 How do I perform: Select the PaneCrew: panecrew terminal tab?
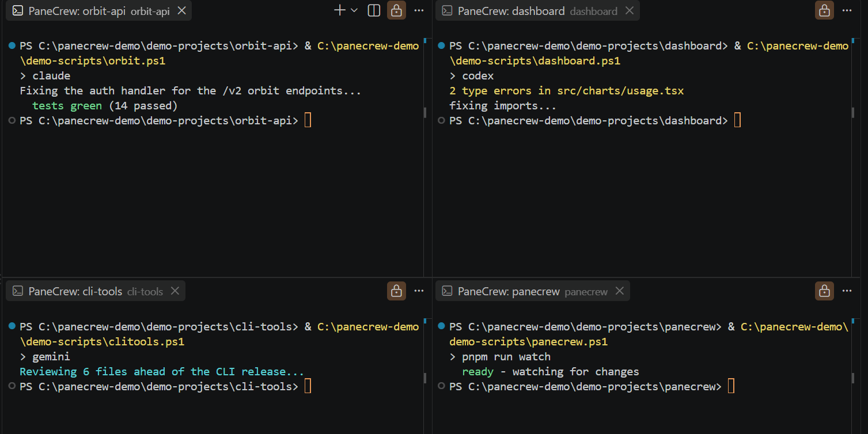coord(533,291)
